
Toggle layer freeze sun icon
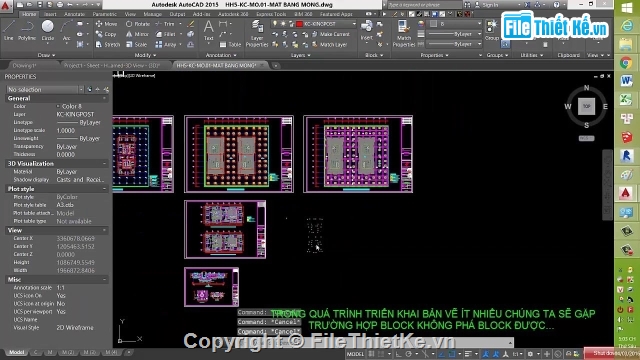(x=283, y=24)
